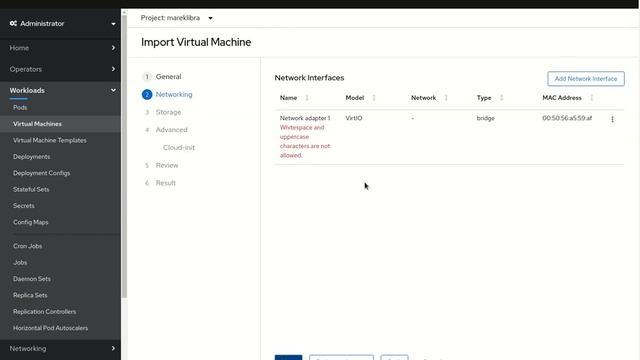Sort table by Type column
Screen dimensions: 640x360
tap(490, 98)
